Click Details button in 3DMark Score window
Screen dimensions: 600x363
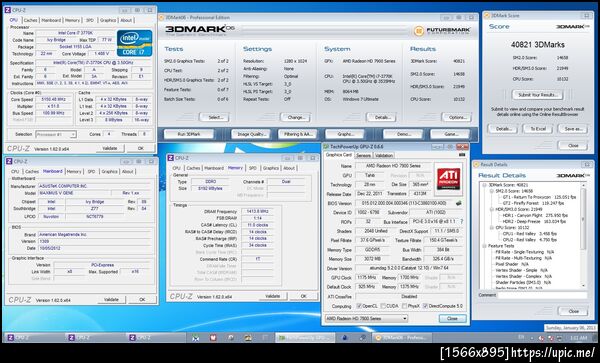pos(503,129)
